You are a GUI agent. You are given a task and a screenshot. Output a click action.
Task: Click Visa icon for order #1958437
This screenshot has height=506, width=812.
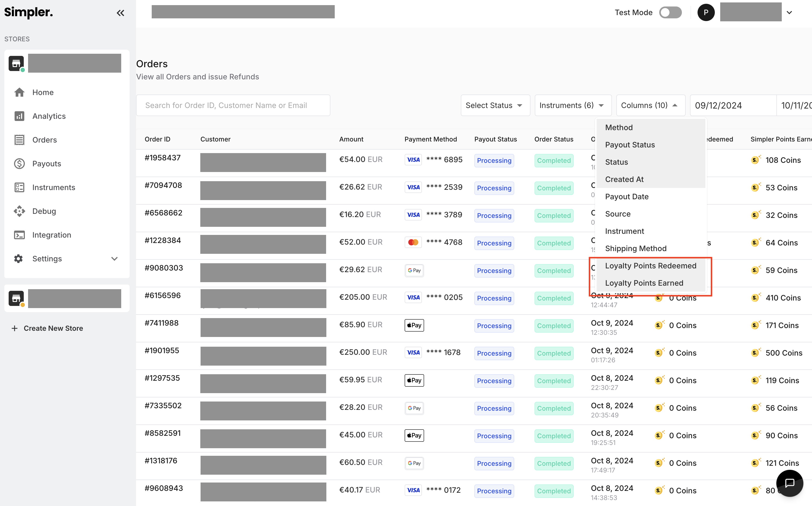[x=414, y=160]
